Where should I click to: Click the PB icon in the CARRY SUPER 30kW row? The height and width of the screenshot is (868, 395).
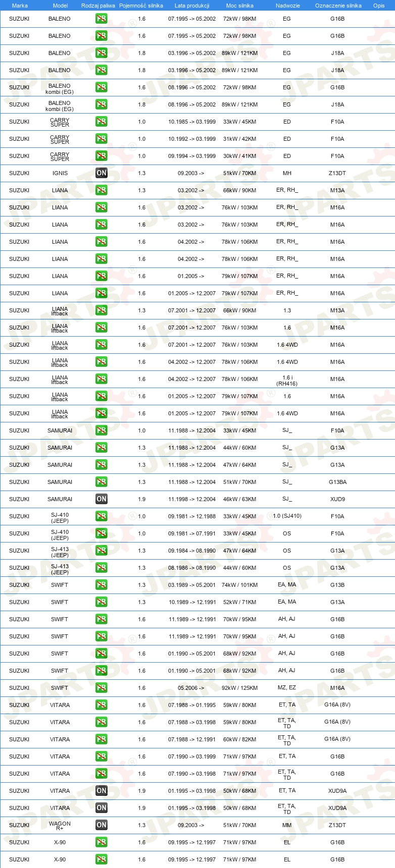coord(102,156)
